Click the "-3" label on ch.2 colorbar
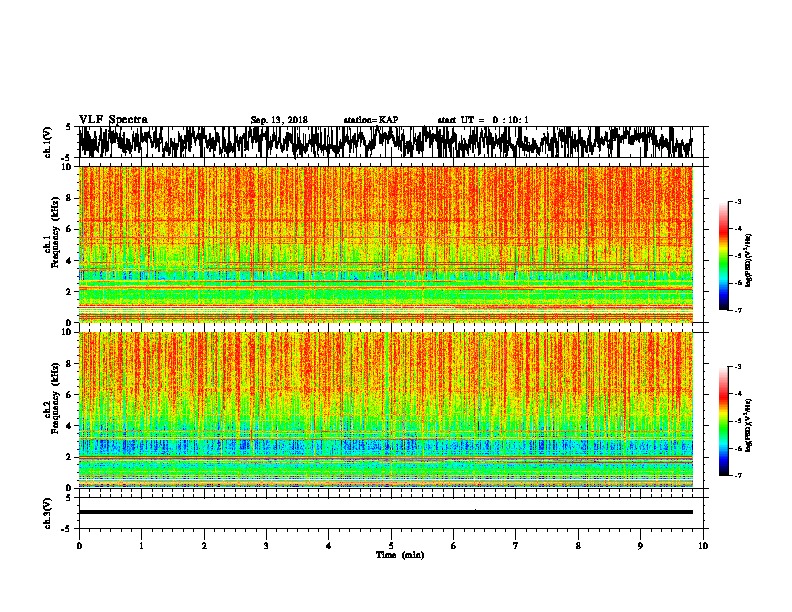The image size is (792, 612). pos(737,367)
